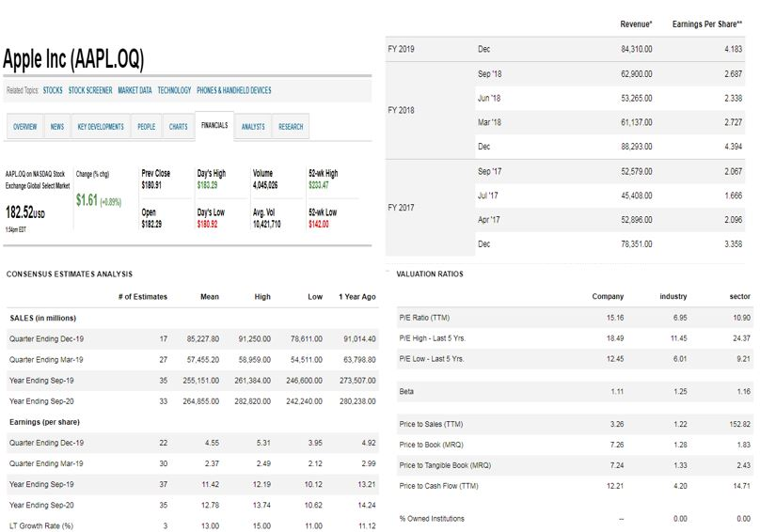Open the Charts tab
760x532 pixels.
click(178, 127)
